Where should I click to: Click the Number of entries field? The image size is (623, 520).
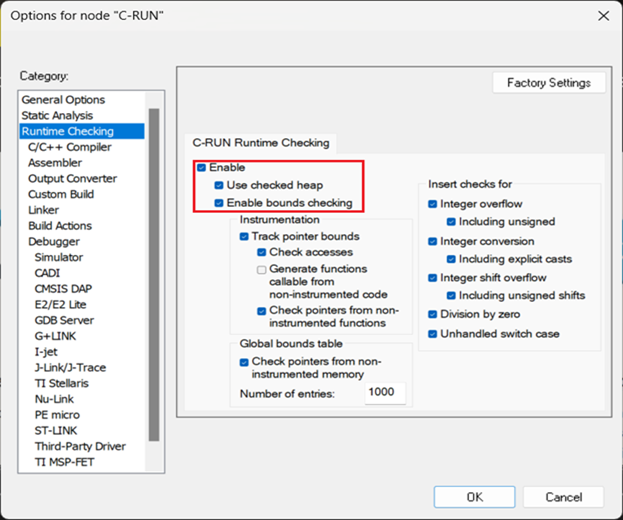pyautogui.click(x=384, y=393)
